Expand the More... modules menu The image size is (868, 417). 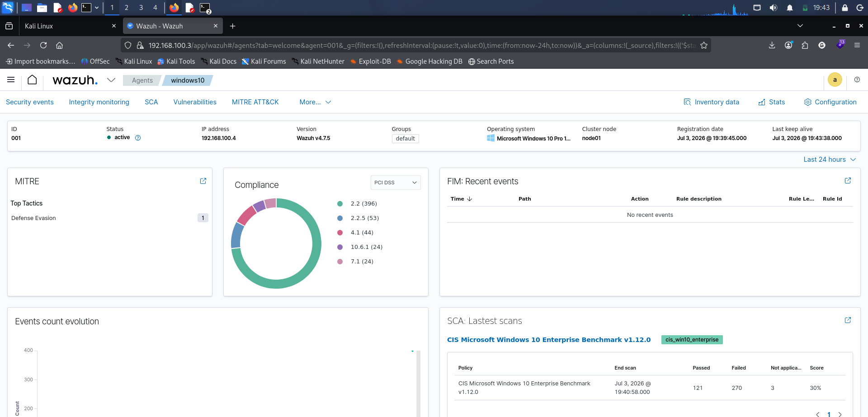click(315, 102)
